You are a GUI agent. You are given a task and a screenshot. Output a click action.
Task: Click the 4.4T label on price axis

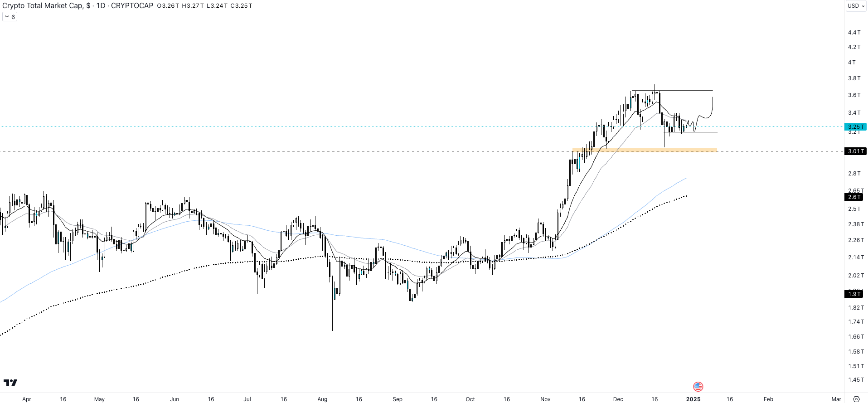click(854, 33)
